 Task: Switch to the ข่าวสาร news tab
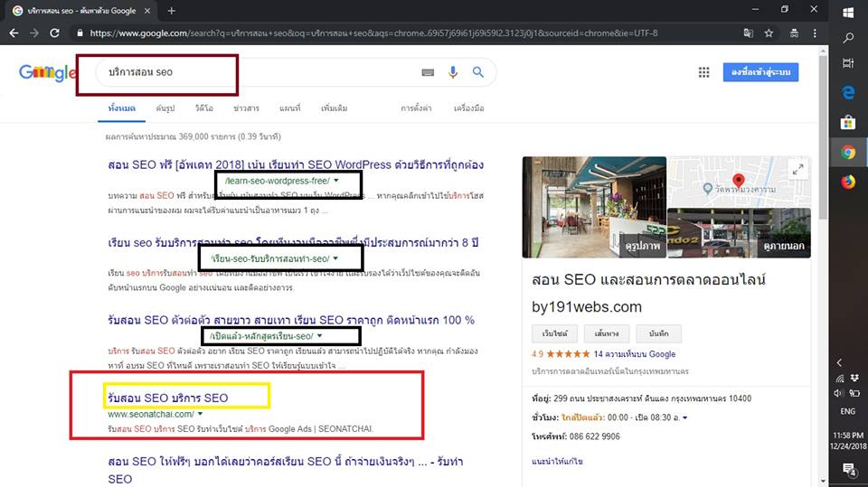click(x=246, y=108)
